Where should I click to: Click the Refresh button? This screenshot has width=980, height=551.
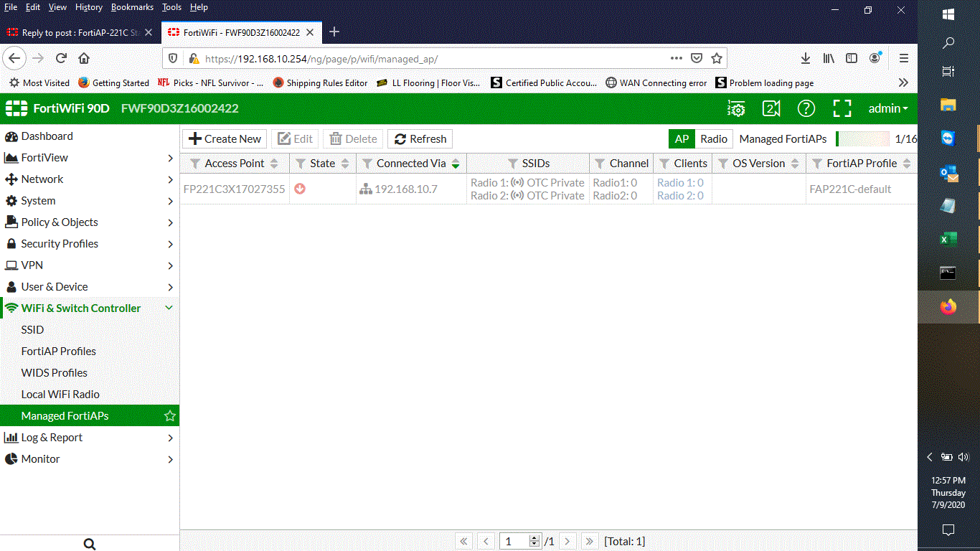click(420, 139)
